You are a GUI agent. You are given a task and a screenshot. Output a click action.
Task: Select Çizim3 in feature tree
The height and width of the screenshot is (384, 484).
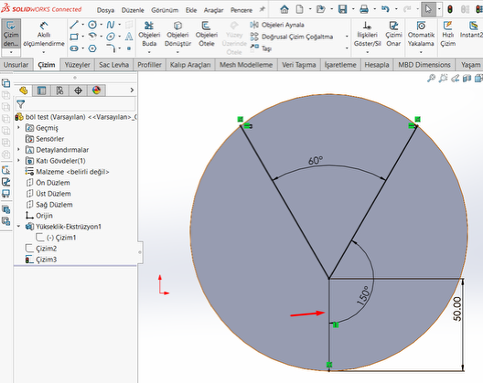pyautogui.click(x=41, y=259)
